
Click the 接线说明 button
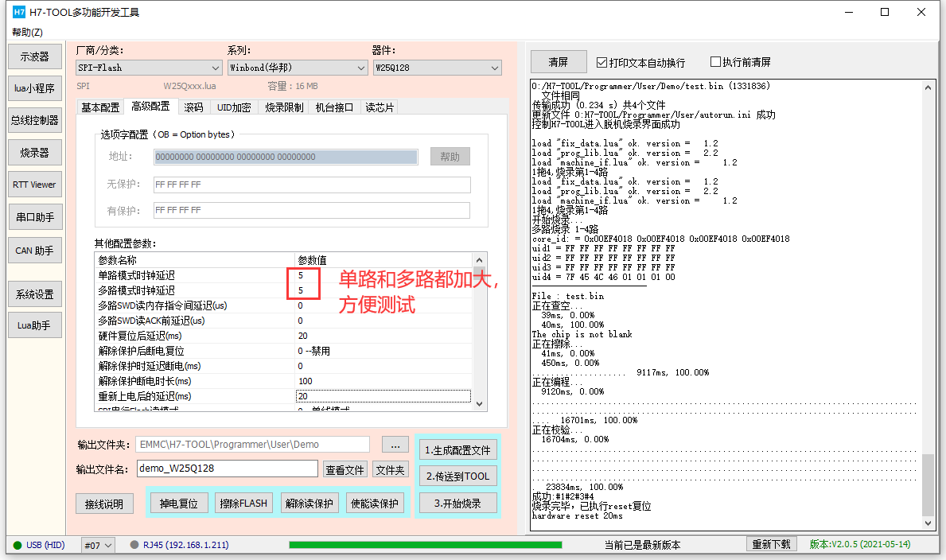tap(104, 504)
